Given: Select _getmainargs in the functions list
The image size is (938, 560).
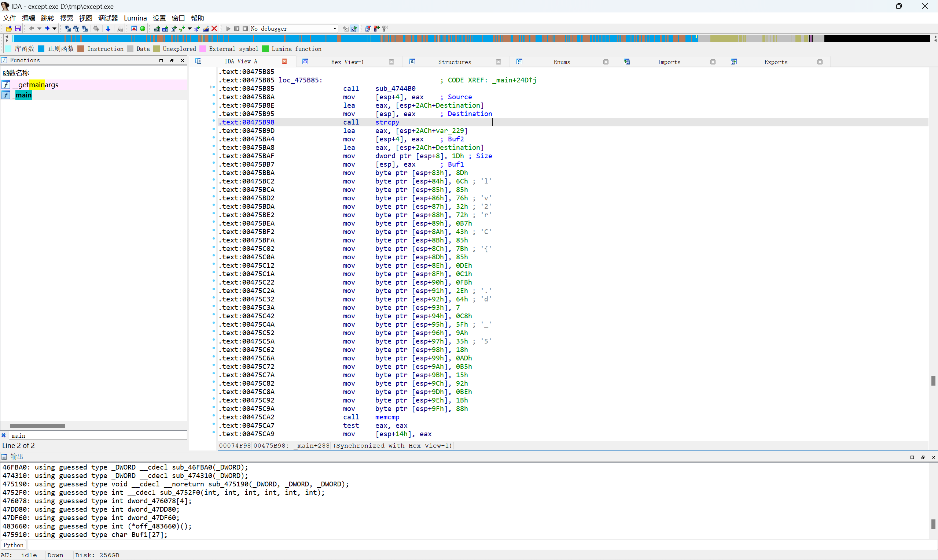Looking at the screenshot, I should [x=93, y=85].
